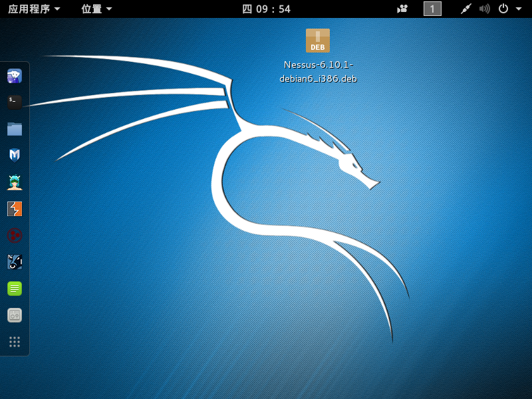Start Armitage from the dock
532x399 pixels.
15,182
